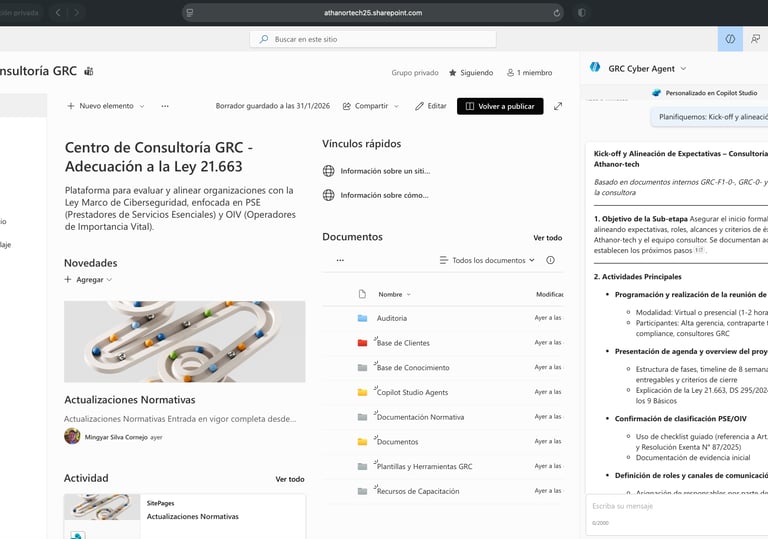The height and width of the screenshot is (539, 768).
Task: Click the reader icon in the address bar
Action: [x=190, y=13]
